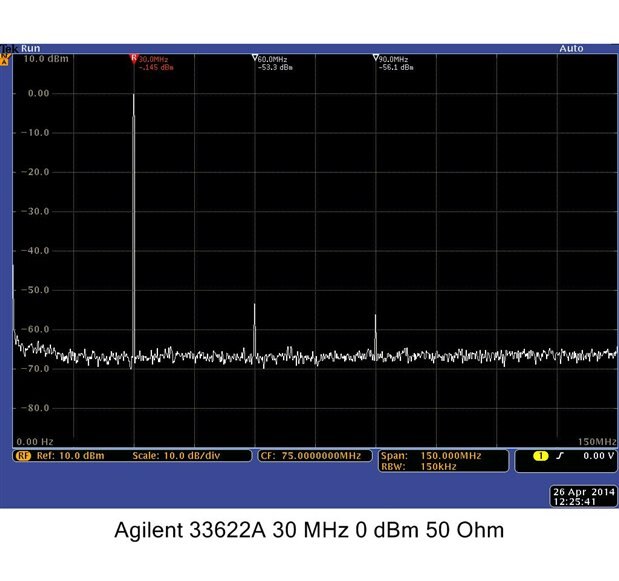This screenshot has width=619, height=581.
Task: Select the Scale: 10.0 dB/div readout
Action: (x=176, y=456)
